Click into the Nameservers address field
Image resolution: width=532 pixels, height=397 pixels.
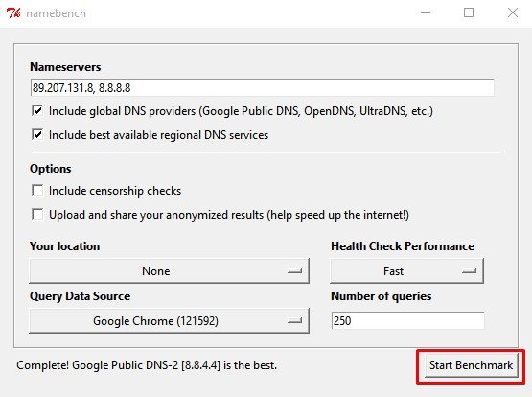[x=262, y=88]
